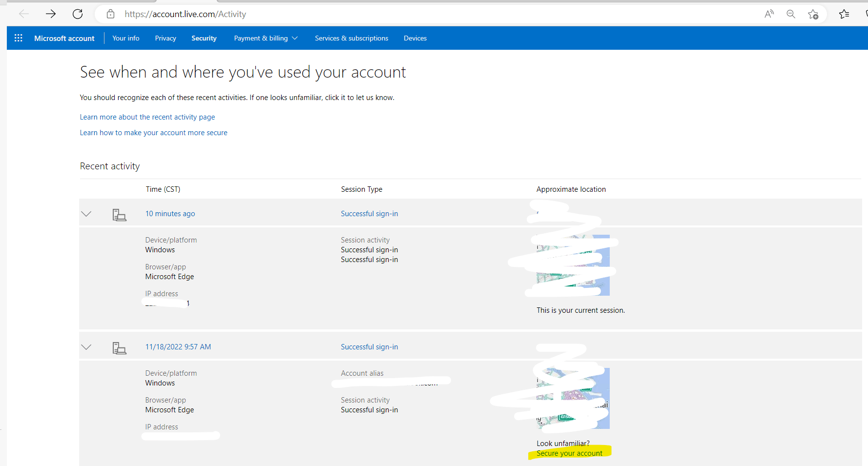Click the browser forward arrow
Viewport: 868px width, 466px height.
pos(51,14)
